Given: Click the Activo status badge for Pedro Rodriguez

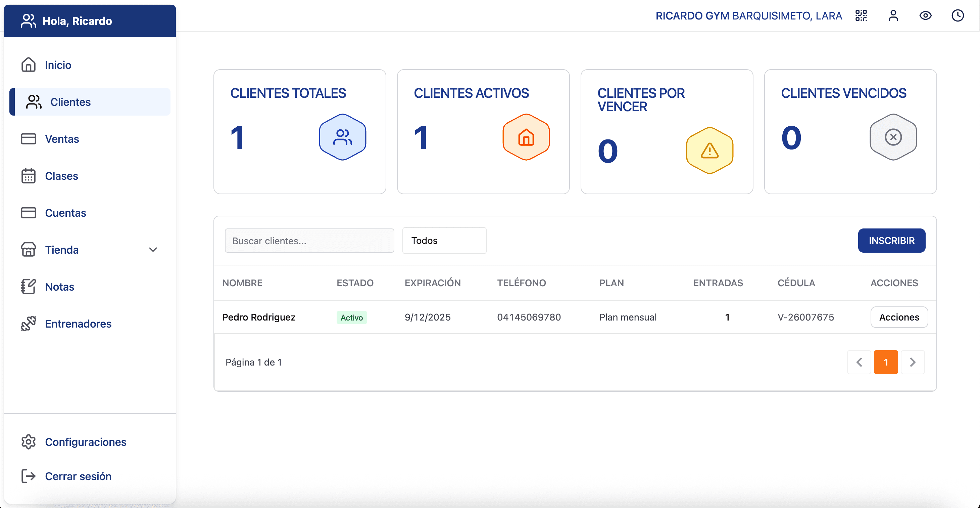Looking at the screenshot, I should click(351, 317).
